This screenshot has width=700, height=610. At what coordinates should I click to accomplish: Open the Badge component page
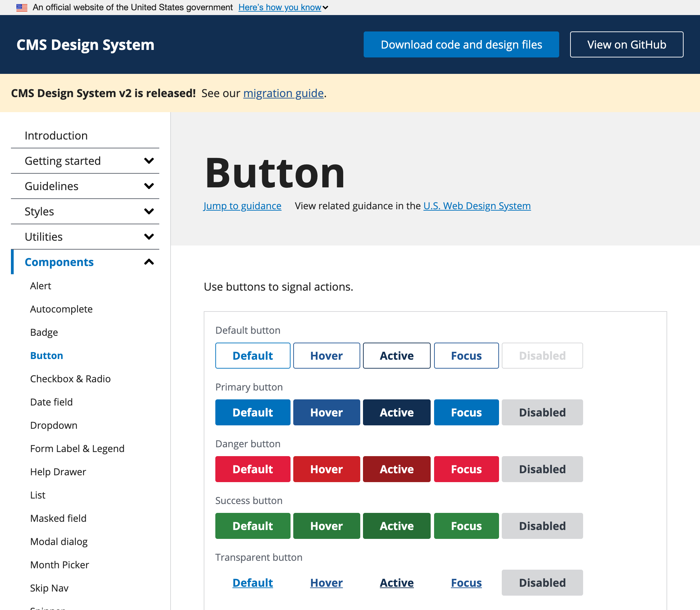point(44,332)
